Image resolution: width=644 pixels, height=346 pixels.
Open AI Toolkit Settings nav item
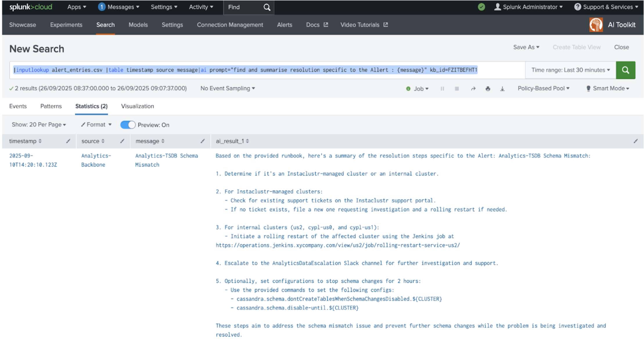172,25
